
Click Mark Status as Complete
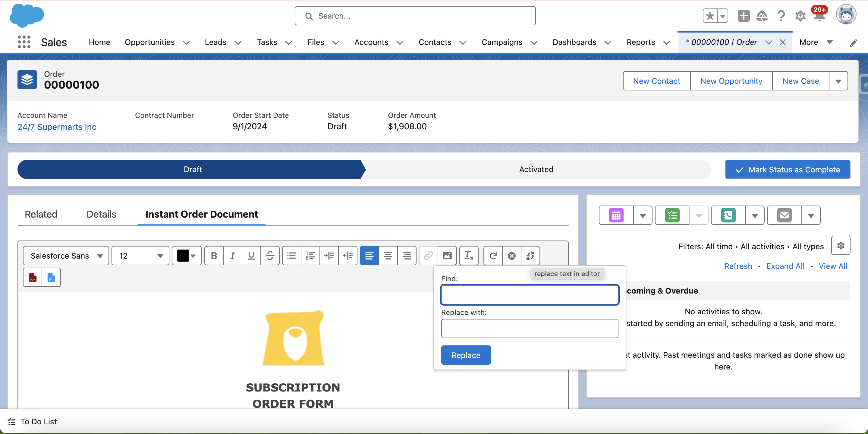pos(788,169)
